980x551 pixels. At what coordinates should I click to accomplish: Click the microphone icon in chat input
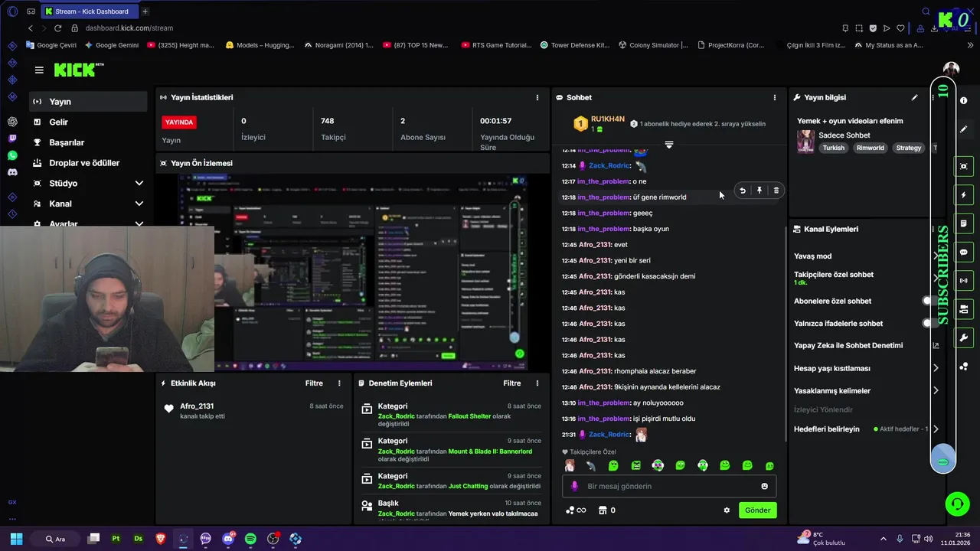tap(574, 486)
